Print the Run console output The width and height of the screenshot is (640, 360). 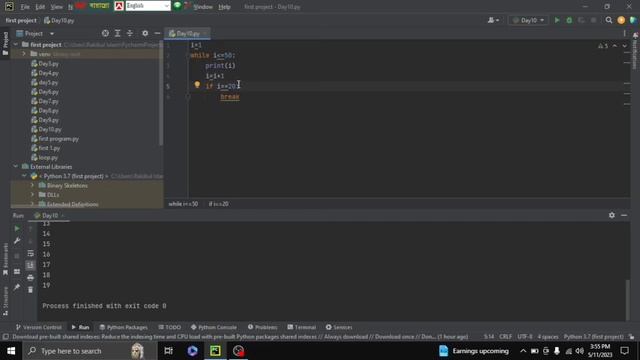(31, 278)
